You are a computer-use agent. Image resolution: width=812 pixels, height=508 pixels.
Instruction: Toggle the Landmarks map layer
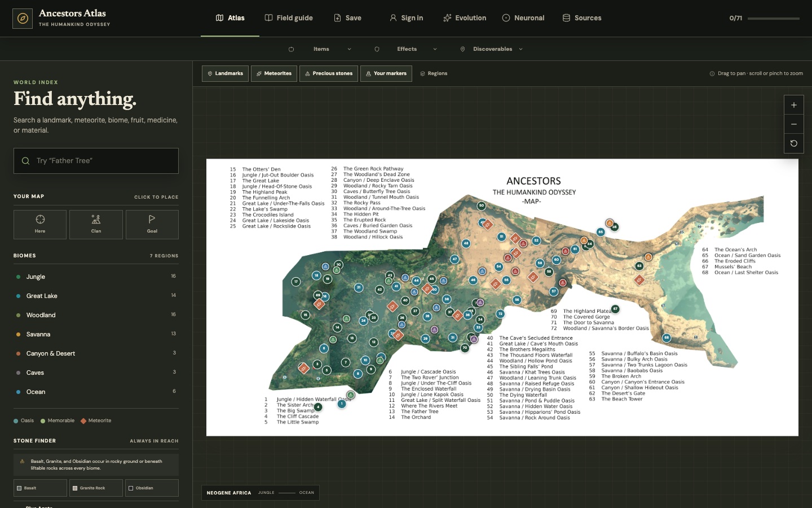click(225, 73)
